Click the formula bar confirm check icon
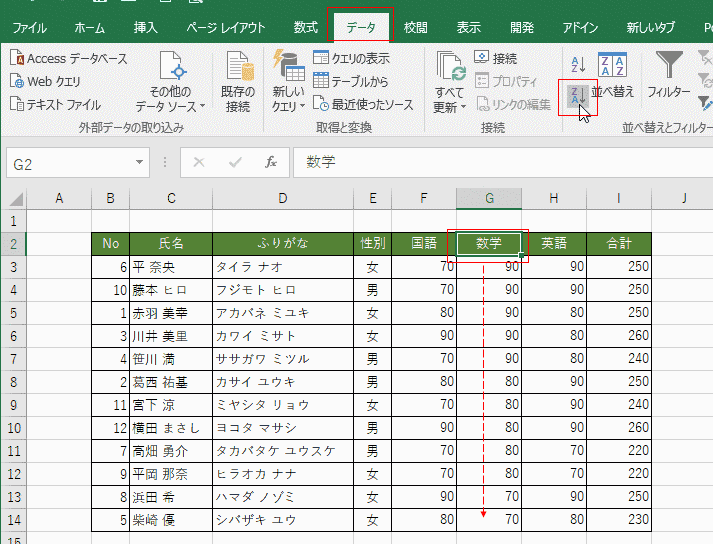Image resolution: width=713 pixels, height=544 pixels. click(235, 162)
